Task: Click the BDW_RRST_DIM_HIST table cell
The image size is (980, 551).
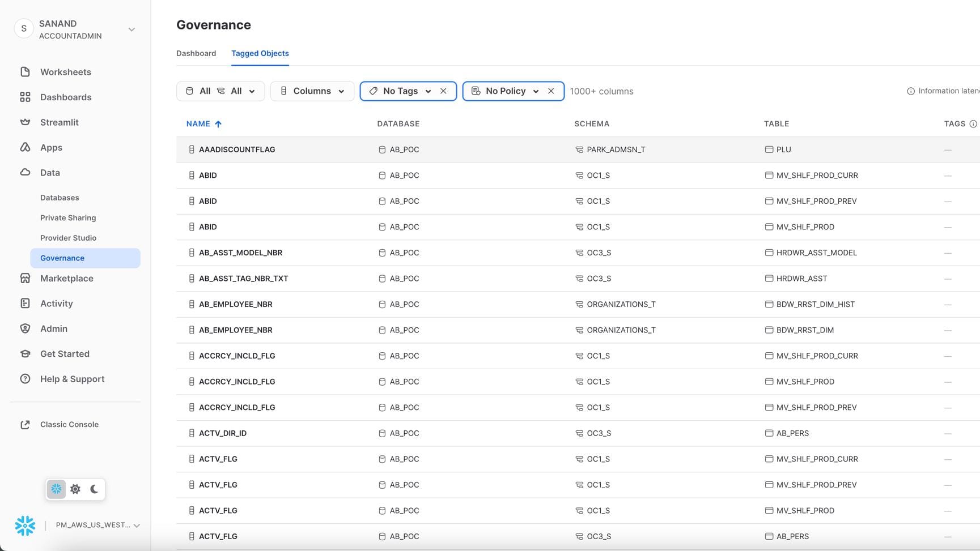Action: click(x=816, y=304)
